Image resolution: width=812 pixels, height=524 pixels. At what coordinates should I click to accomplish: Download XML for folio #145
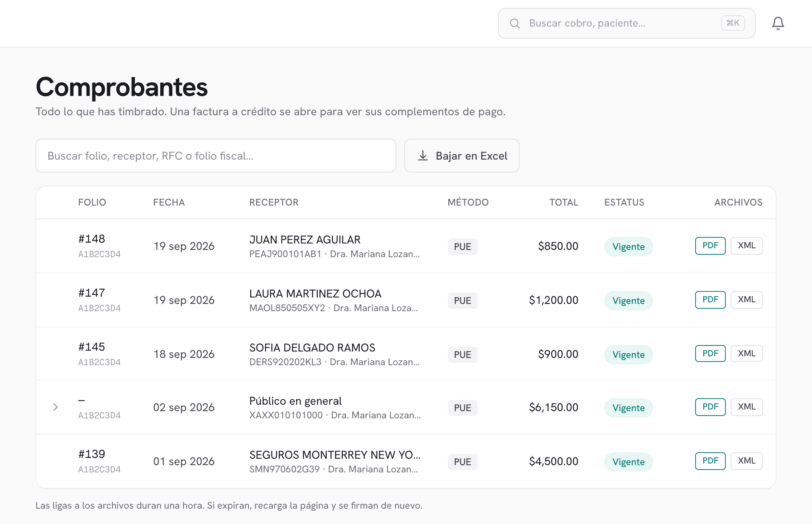tap(746, 353)
